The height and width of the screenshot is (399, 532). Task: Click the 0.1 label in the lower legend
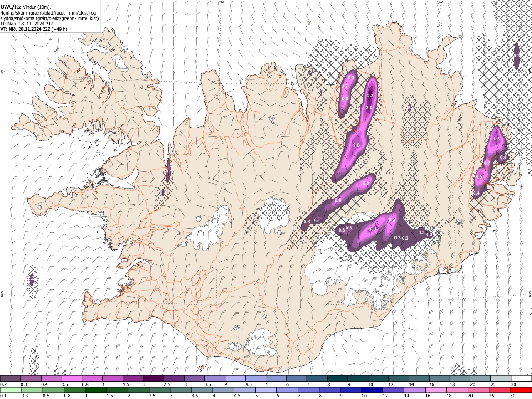pyautogui.click(x=3, y=396)
